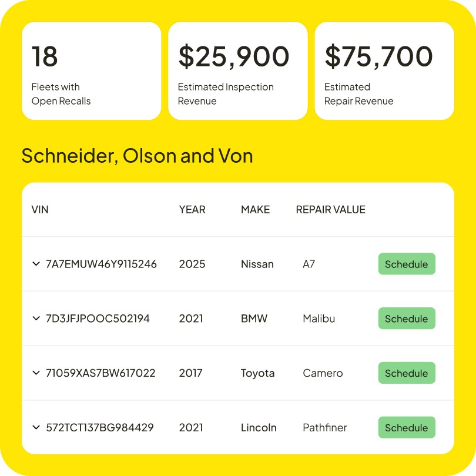Open the Fleets with Open Recalls card
The width and height of the screenshot is (476, 476).
coord(91,71)
